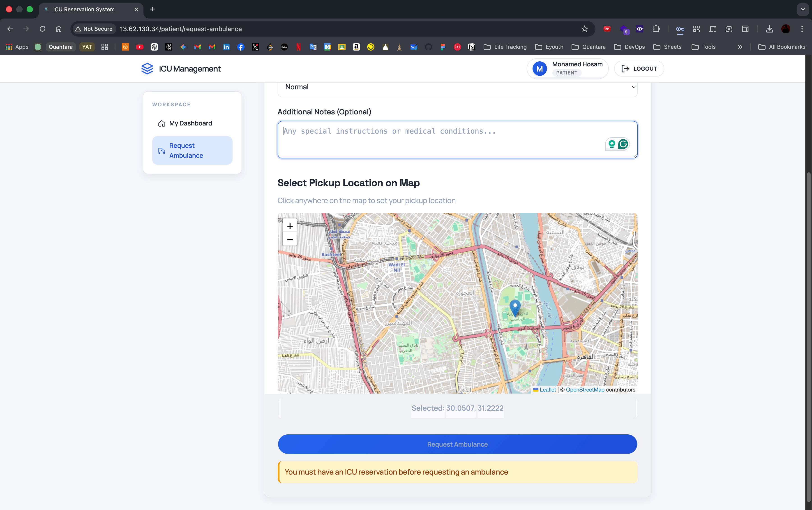Open the browser tab search chevron
This screenshot has width=812, height=510.
(803, 9)
